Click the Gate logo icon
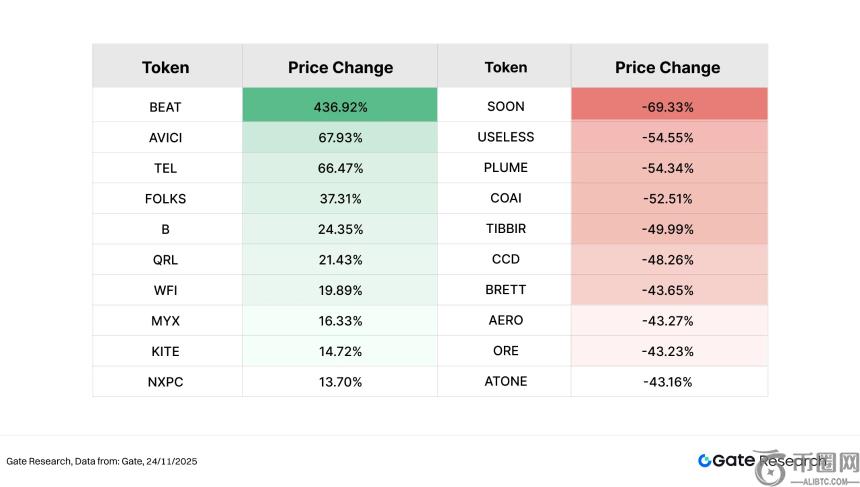This screenshot has width=860, height=487. coord(705,461)
